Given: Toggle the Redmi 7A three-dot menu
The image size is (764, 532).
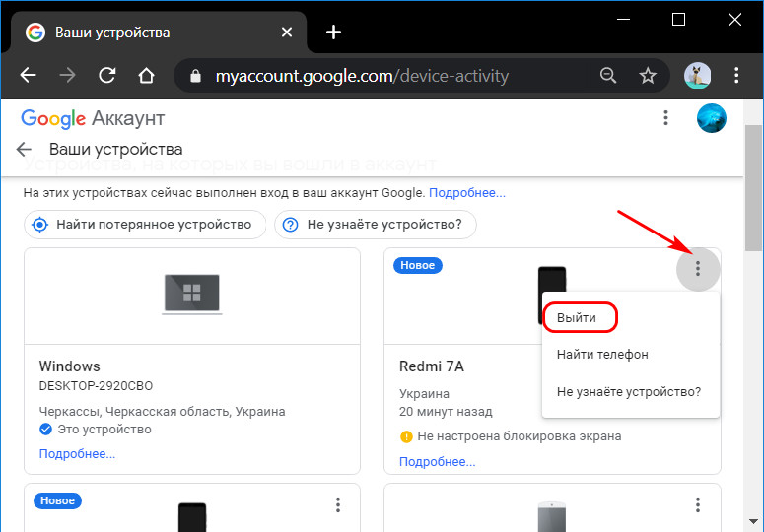Looking at the screenshot, I should 698,269.
